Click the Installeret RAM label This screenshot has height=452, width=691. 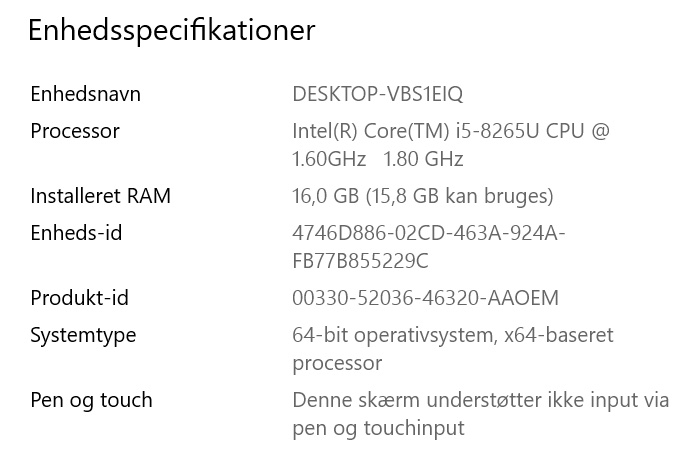[100, 196]
